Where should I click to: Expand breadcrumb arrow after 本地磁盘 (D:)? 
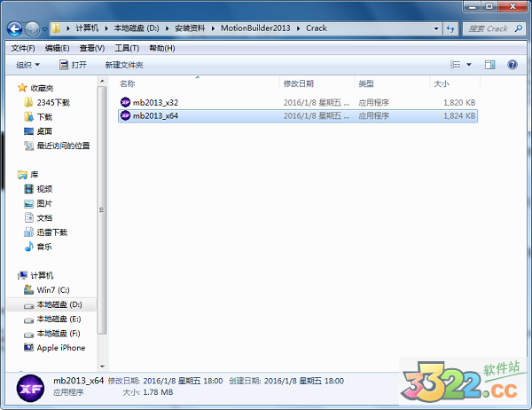point(168,28)
